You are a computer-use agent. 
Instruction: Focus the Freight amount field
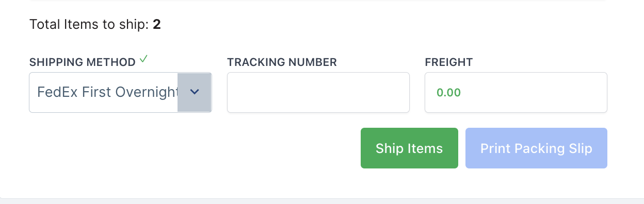(x=516, y=92)
